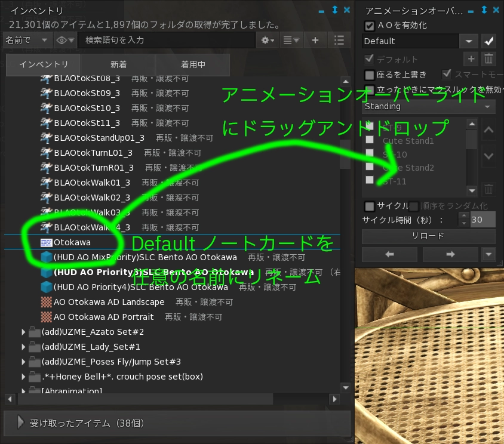Viewport: 504px width, 444px height.
Task: Toggle the inventory list view icon
Action: [339, 40]
